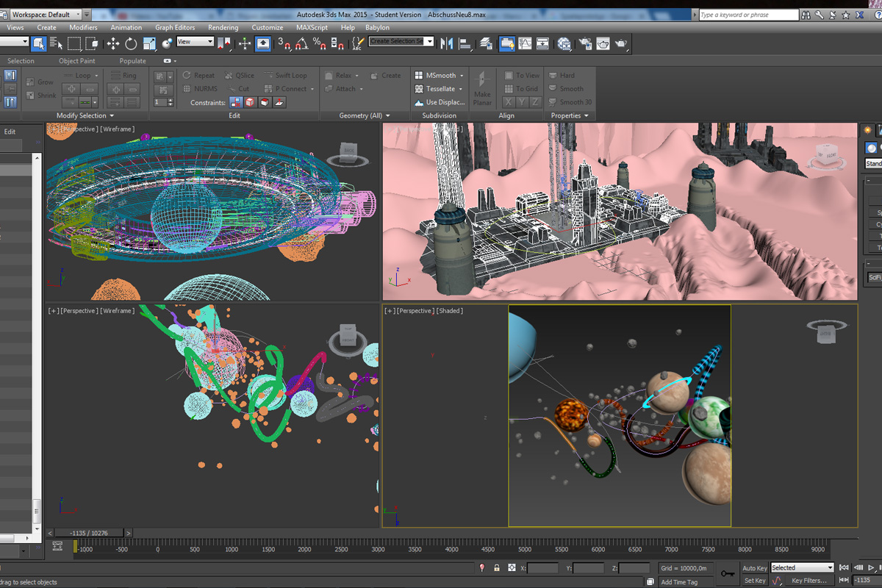Activate the Select and Rotate tool

coord(131,44)
